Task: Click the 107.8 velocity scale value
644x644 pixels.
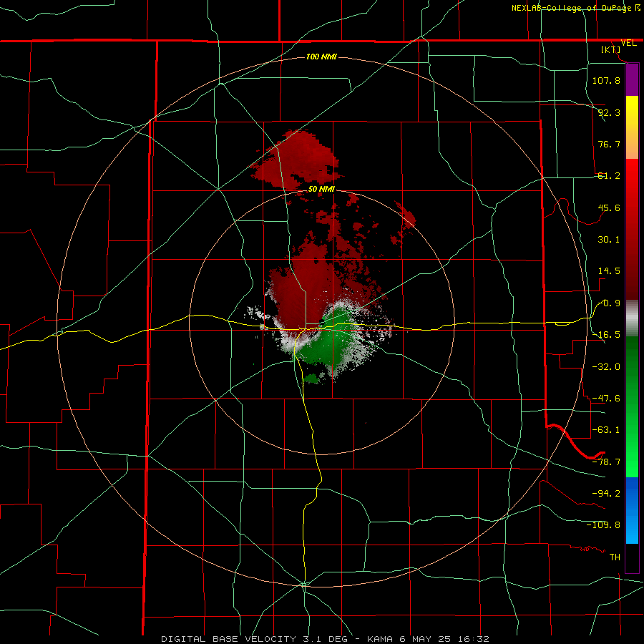Action: [x=606, y=80]
